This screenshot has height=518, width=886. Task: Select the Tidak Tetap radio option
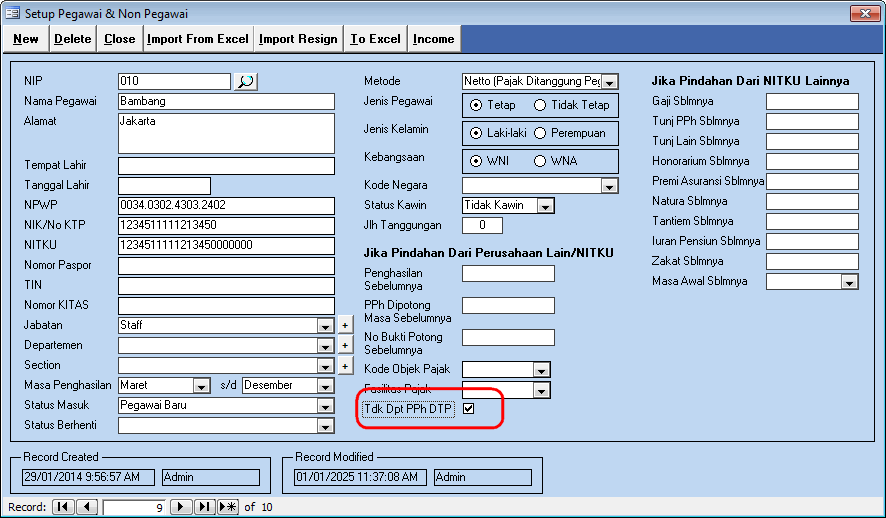tap(541, 105)
